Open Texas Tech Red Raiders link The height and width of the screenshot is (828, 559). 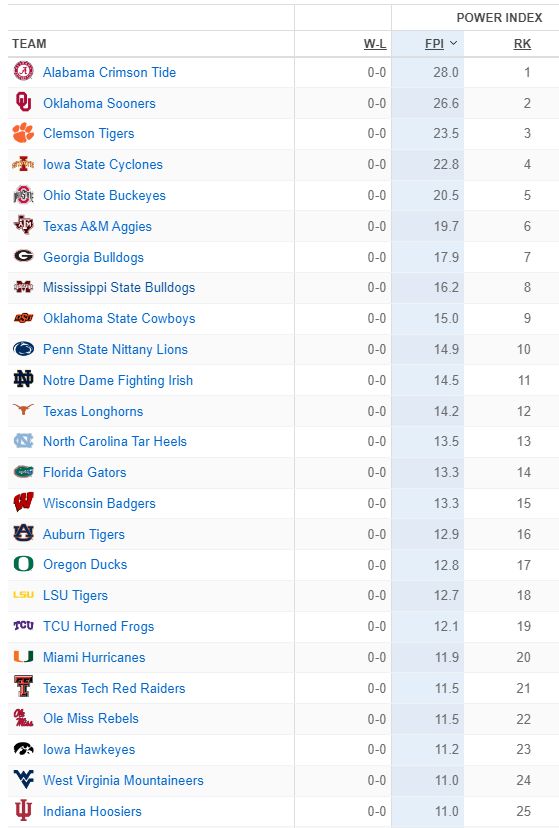pos(114,688)
